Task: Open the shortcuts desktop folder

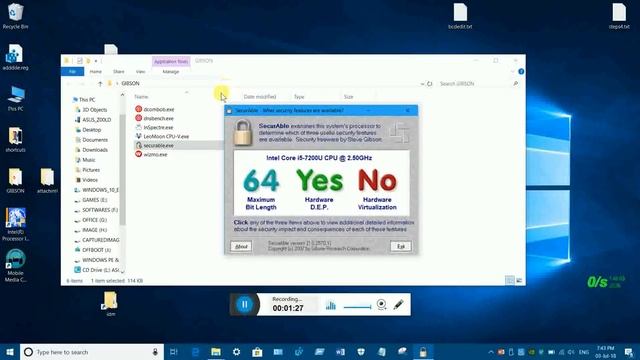Action: tap(16, 139)
